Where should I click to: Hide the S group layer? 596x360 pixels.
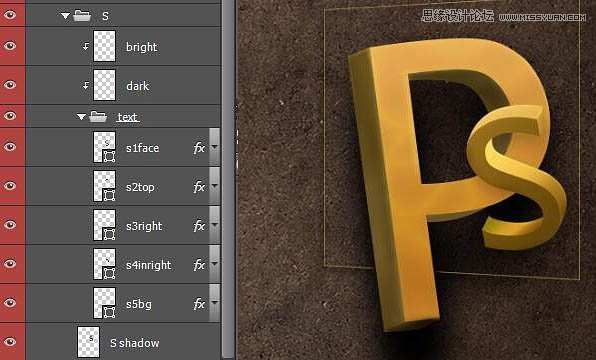pyautogui.click(x=10, y=15)
